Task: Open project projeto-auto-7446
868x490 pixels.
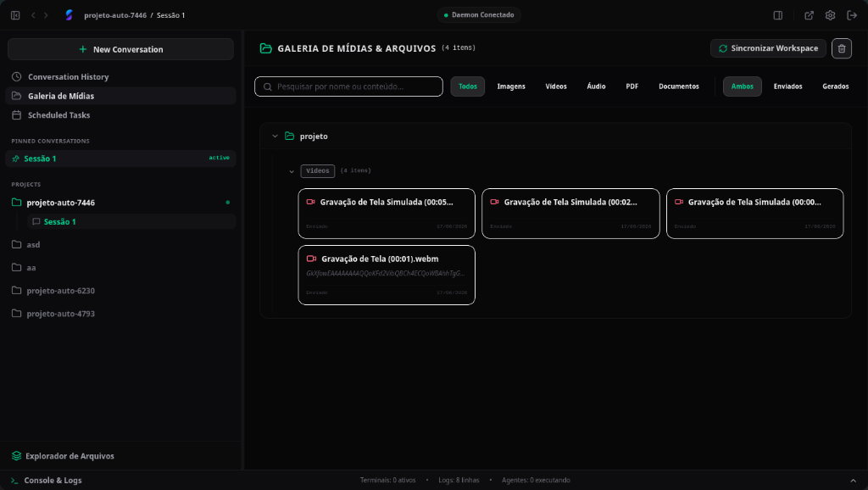Action: [x=120, y=202]
